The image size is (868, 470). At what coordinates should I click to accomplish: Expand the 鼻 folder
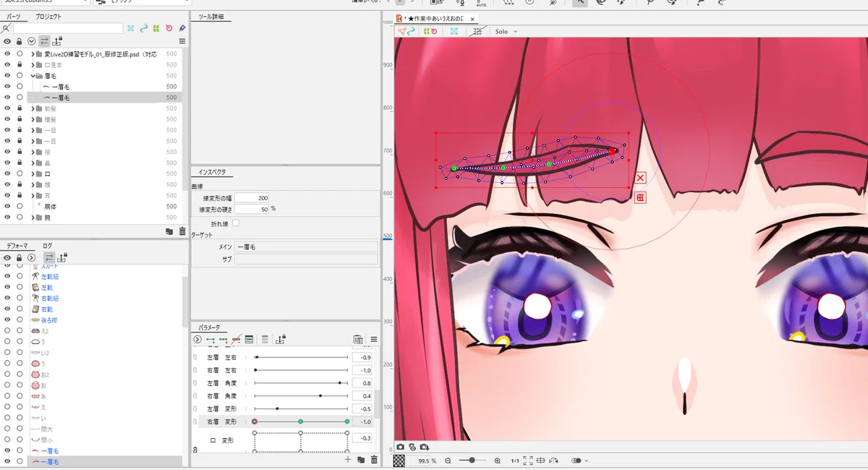(x=33, y=163)
